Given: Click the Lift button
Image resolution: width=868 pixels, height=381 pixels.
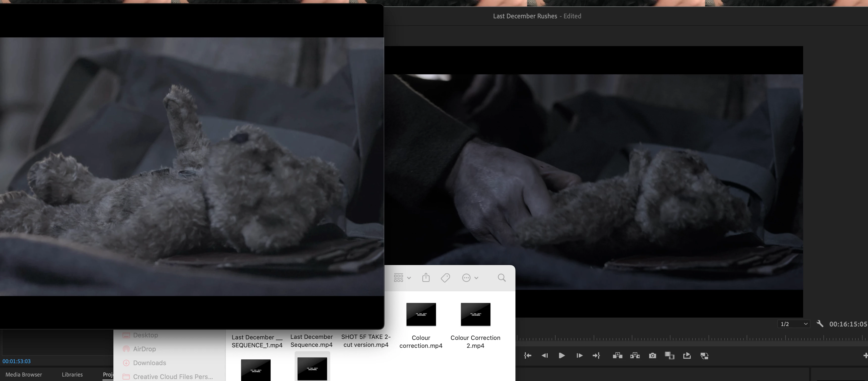Looking at the screenshot, I should pyautogui.click(x=617, y=356).
